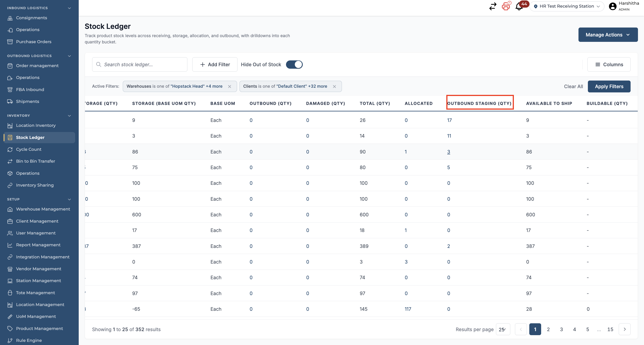Sort by Outbound Staging (Qty) column header
Viewport: 644px width, 345px height.
479,103
